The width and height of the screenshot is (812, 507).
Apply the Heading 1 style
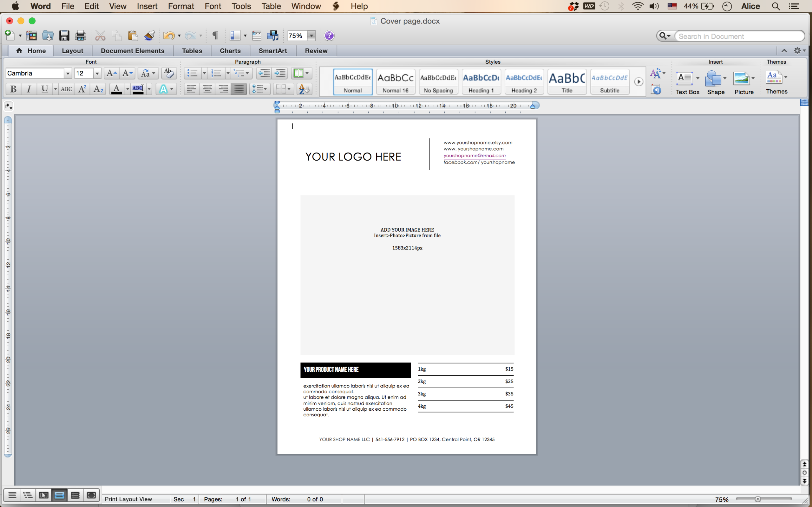point(481,82)
